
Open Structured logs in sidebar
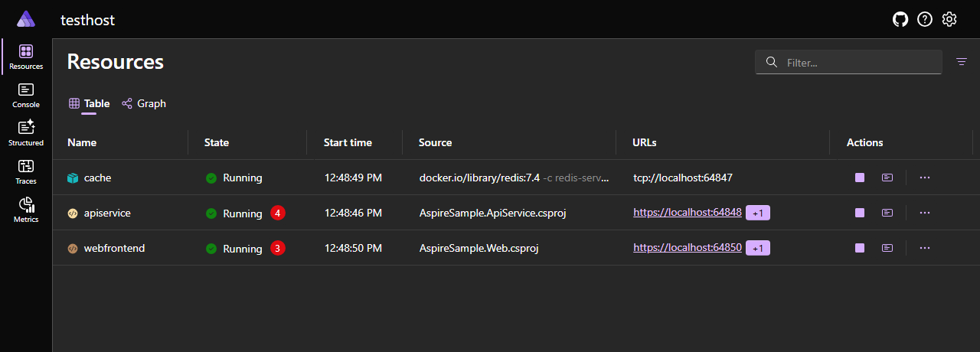(x=26, y=133)
